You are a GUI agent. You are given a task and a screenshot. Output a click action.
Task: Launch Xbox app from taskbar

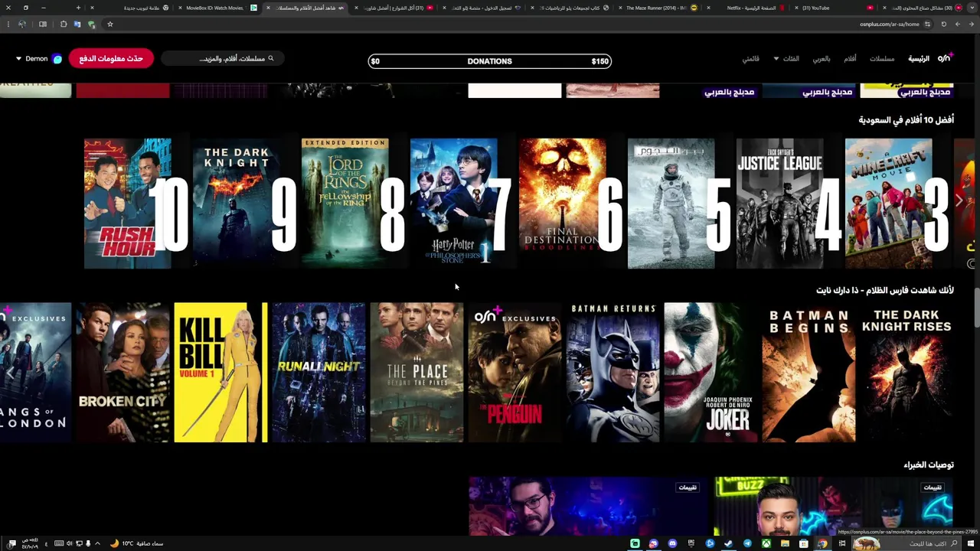point(766,543)
